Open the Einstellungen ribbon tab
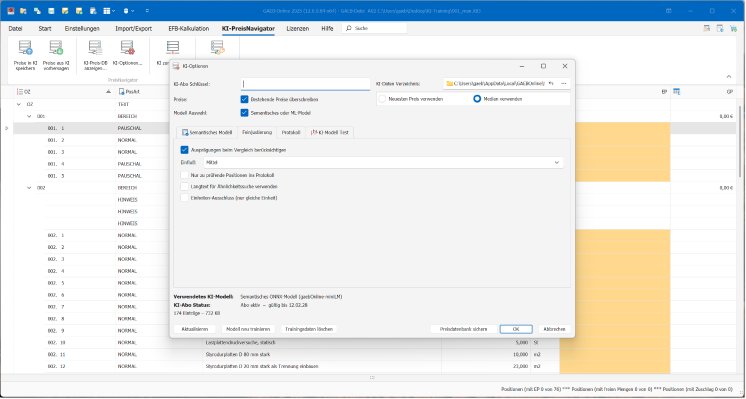The height and width of the screenshot is (399, 746). point(82,29)
